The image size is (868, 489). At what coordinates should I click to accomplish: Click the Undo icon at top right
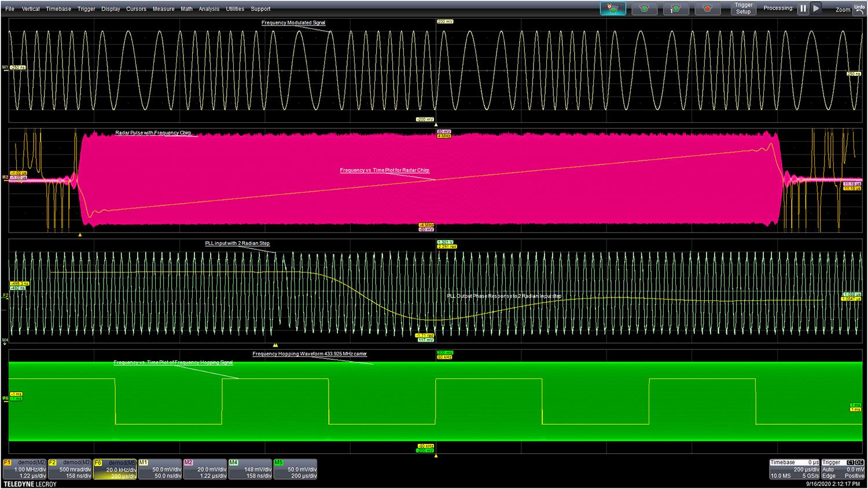pos(859,9)
